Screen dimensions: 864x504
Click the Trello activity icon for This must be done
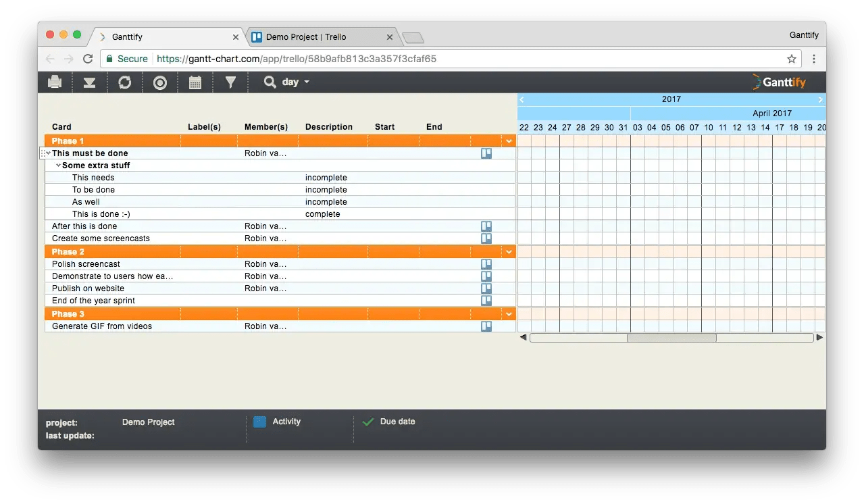tap(486, 153)
